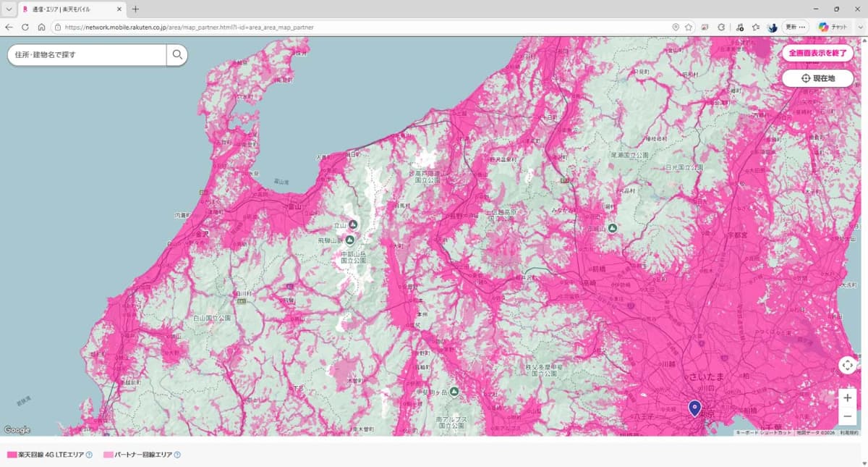Open a new browser tab
Screen dimensions: 868x467
[135, 9]
